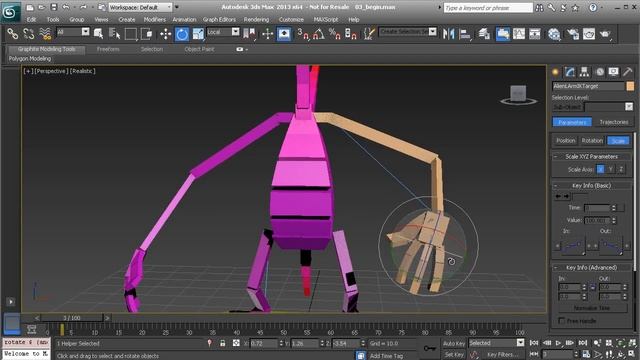Select the Select Object tool
Image resolution: width=640 pixels, height=360 pixels.
pyautogui.click(x=98, y=33)
